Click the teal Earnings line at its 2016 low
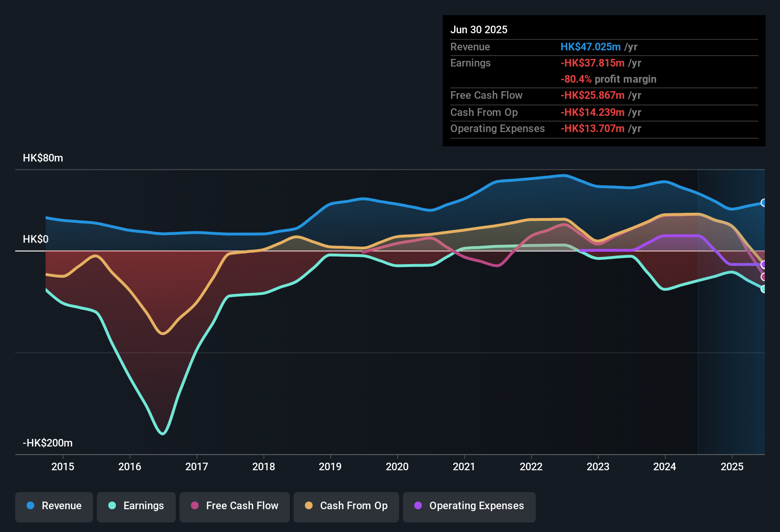Image resolution: width=780 pixels, height=532 pixels. (163, 433)
